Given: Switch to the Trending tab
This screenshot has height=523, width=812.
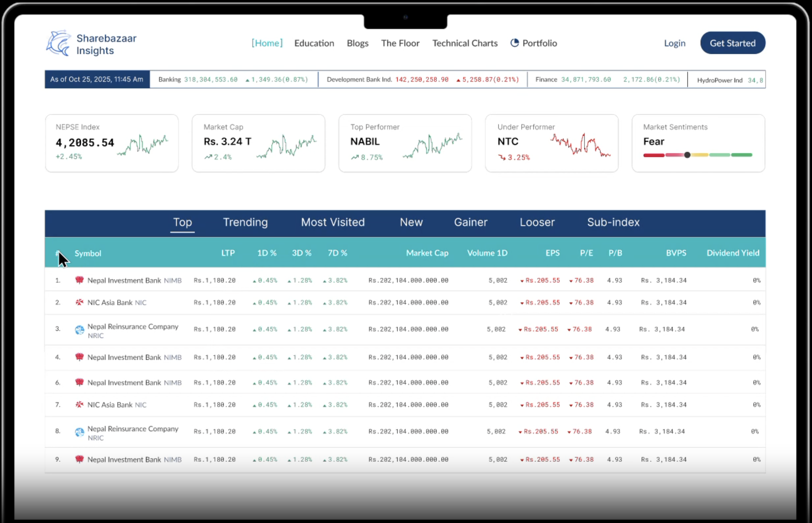Looking at the screenshot, I should (245, 223).
